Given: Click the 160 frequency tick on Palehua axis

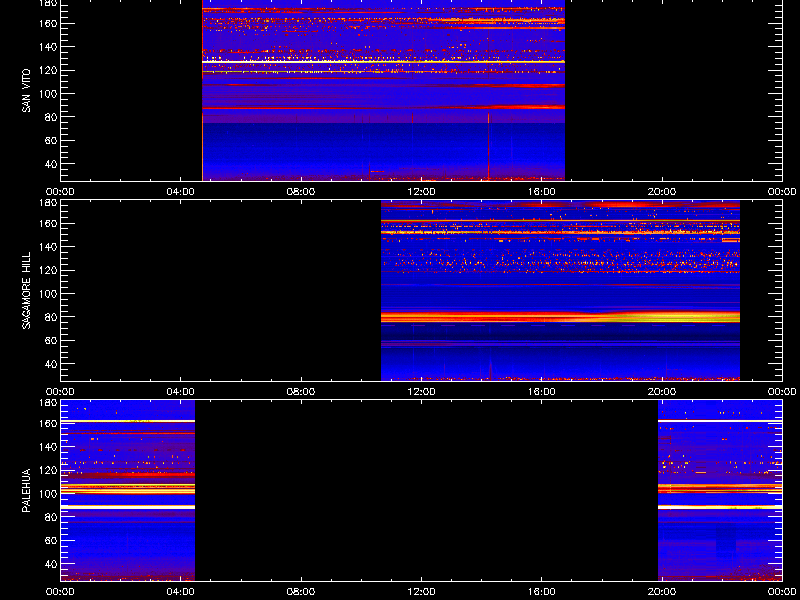Looking at the screenshot, I should 48,423.
